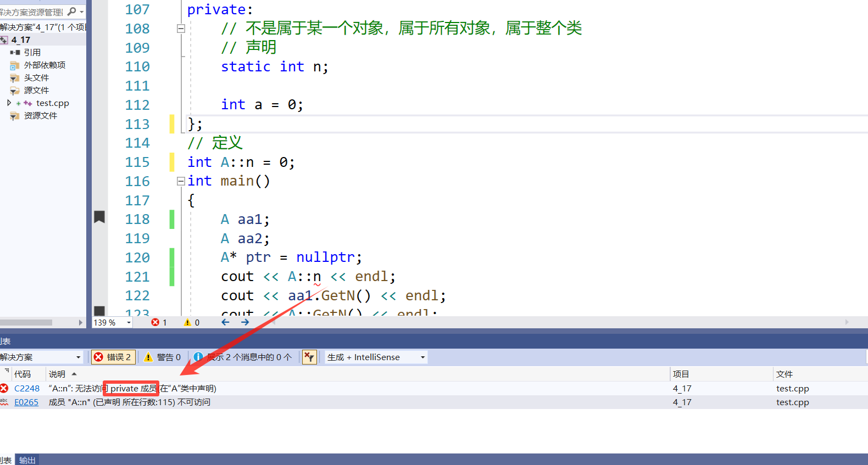Image resolution: width=868 pixels, height=465 pixels.
Task: Click the A::n identifier on line 121
Action: 304,276
